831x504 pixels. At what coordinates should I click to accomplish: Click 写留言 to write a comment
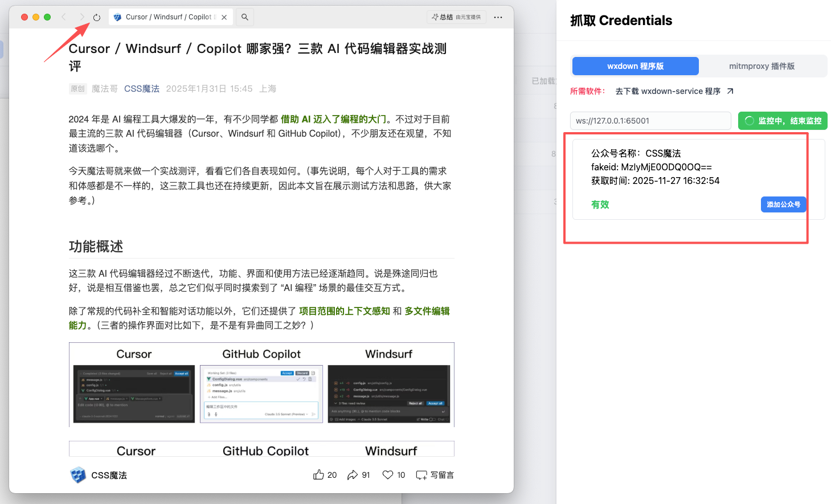[435, 475]
